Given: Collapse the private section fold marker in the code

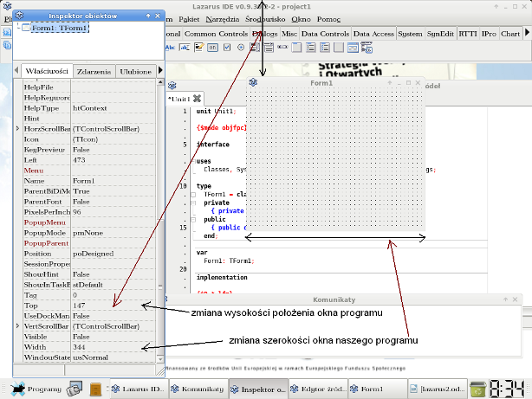Looking at the screenshot, I should coord(193,203).
